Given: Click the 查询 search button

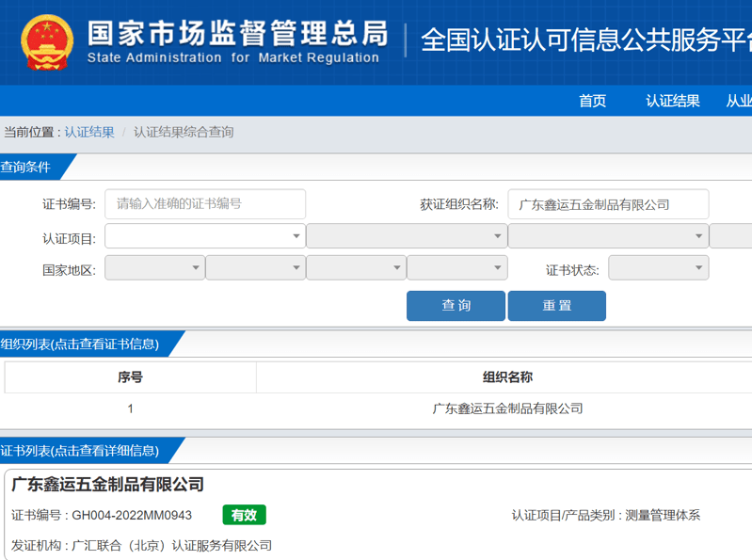Looking at the screenshot, I should pyautogui.click(x=456, y=305).
